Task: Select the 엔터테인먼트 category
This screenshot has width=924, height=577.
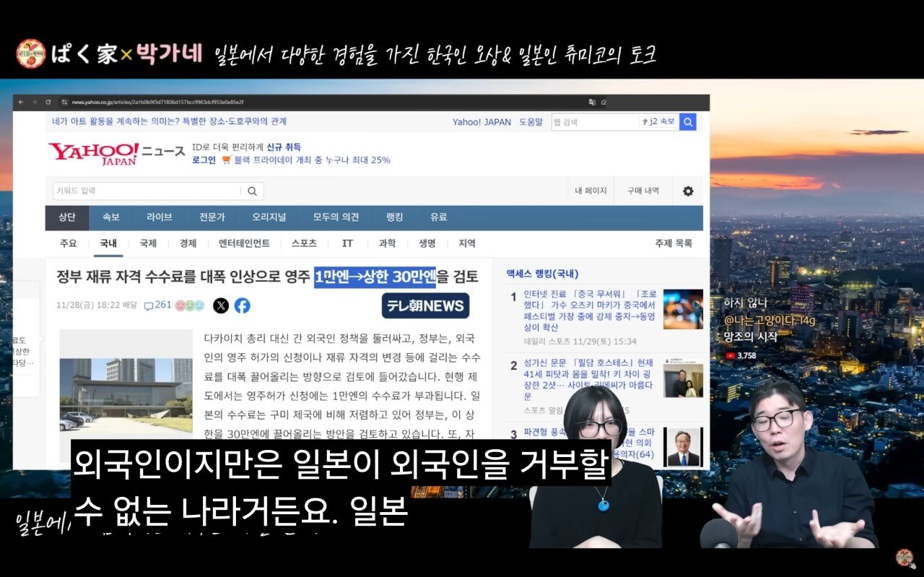Action: tap(244, 243)
